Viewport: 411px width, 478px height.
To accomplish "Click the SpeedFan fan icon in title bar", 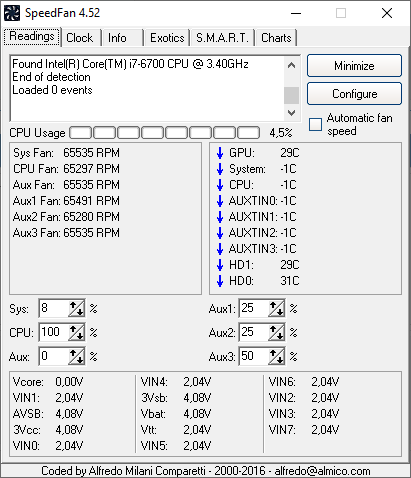I will 12,13.
